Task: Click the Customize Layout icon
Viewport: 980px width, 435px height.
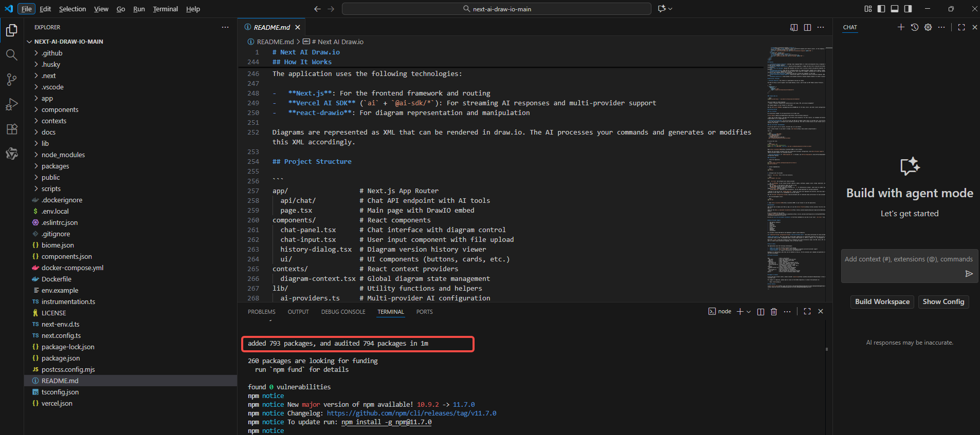Action: [868, 9]
